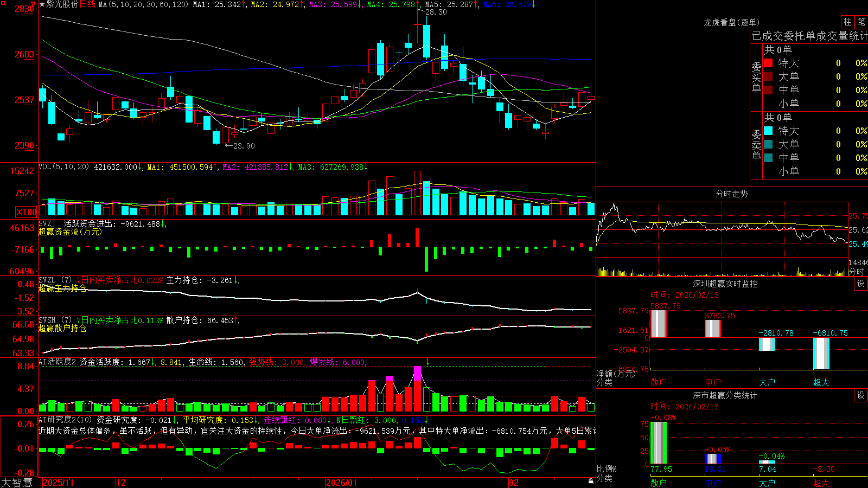
Task: Click the X100 volume multiplier box
Action: tap(27, 212)
